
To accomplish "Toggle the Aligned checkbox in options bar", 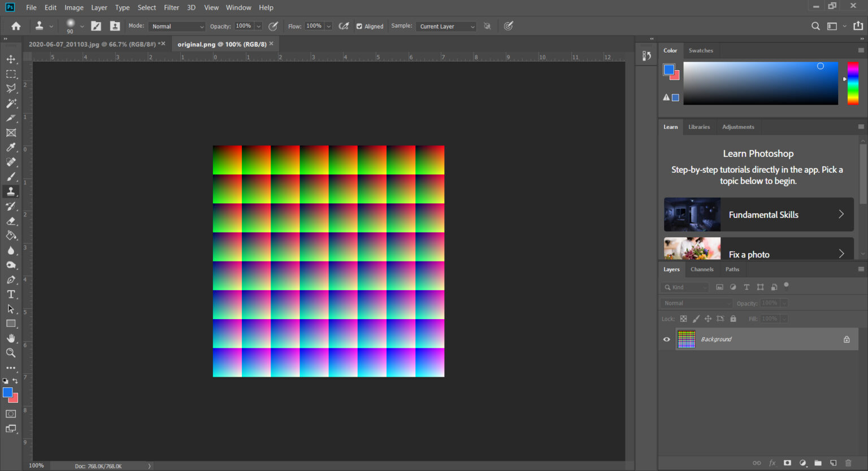I will click(359, 26).
